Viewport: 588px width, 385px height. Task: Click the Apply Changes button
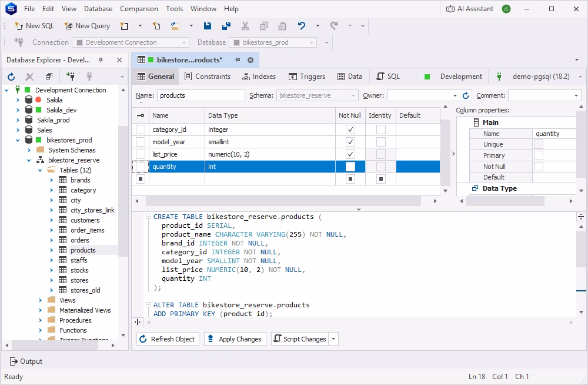pyautogui.click(x=235, y=339)
